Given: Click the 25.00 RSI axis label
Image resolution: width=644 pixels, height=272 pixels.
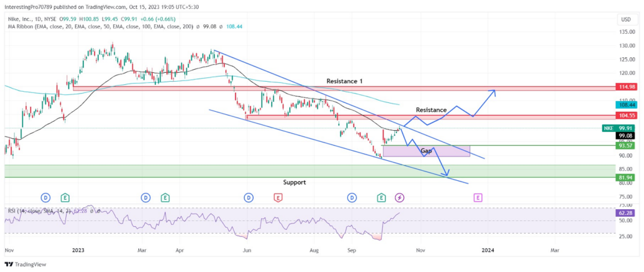Looking at the screenshot, I should (x=626, y=236).
